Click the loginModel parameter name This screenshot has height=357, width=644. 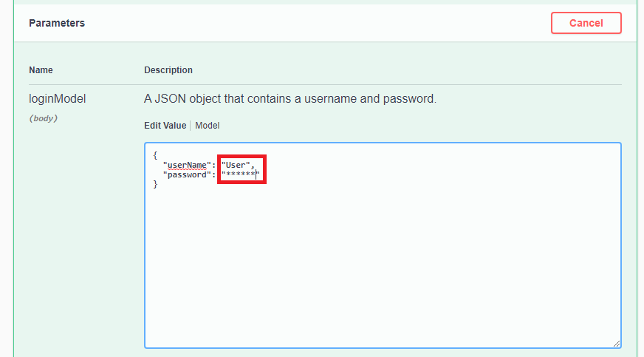pos(54,98)
